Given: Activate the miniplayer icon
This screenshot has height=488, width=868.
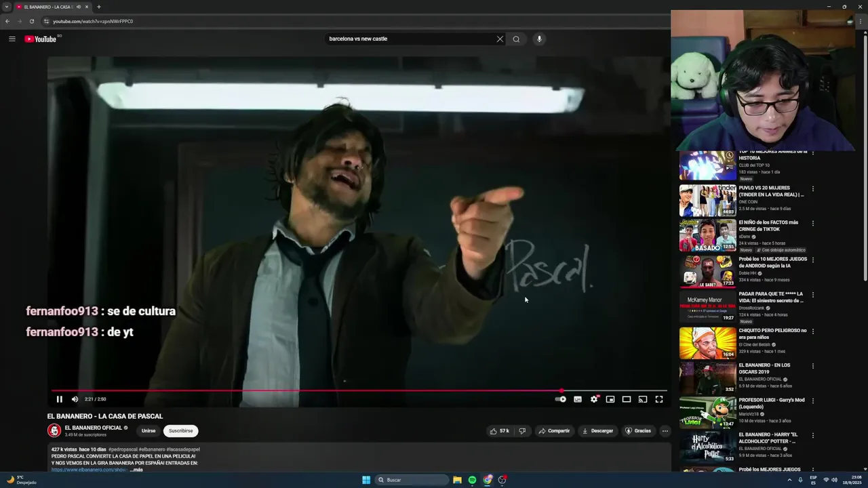Looking at the screenshot, I should click(610, 399).
